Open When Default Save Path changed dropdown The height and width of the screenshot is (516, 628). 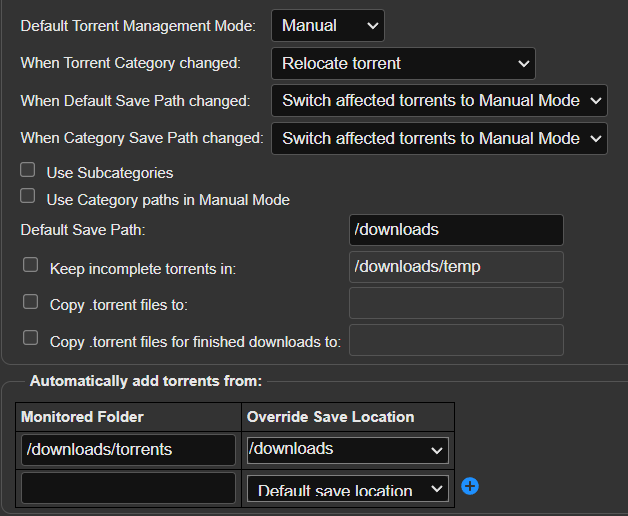pos(439,101)
